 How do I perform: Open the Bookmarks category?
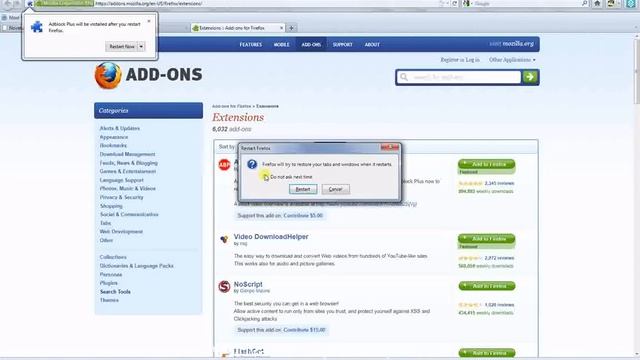click(x=113, y=145)
